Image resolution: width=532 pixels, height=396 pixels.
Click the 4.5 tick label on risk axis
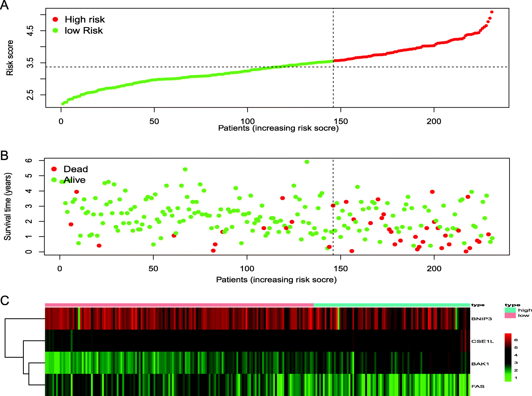[x=30, y=31]
